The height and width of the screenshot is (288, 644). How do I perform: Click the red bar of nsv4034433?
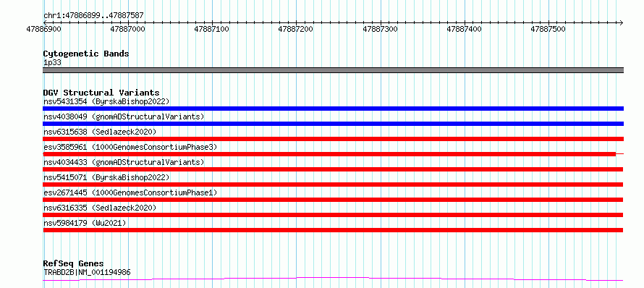[333, 169]
